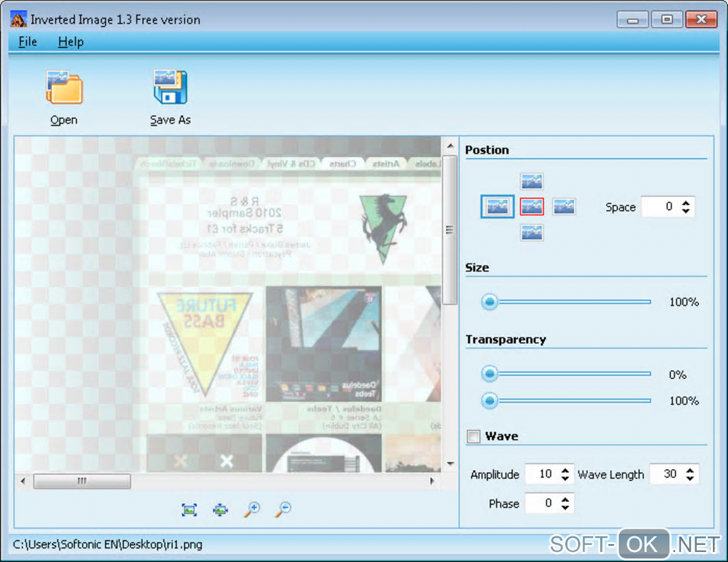Image resolution: width=728 pixels, height=562 pixels.
Task: Click the Wave label text
Action: coord(502,436)
